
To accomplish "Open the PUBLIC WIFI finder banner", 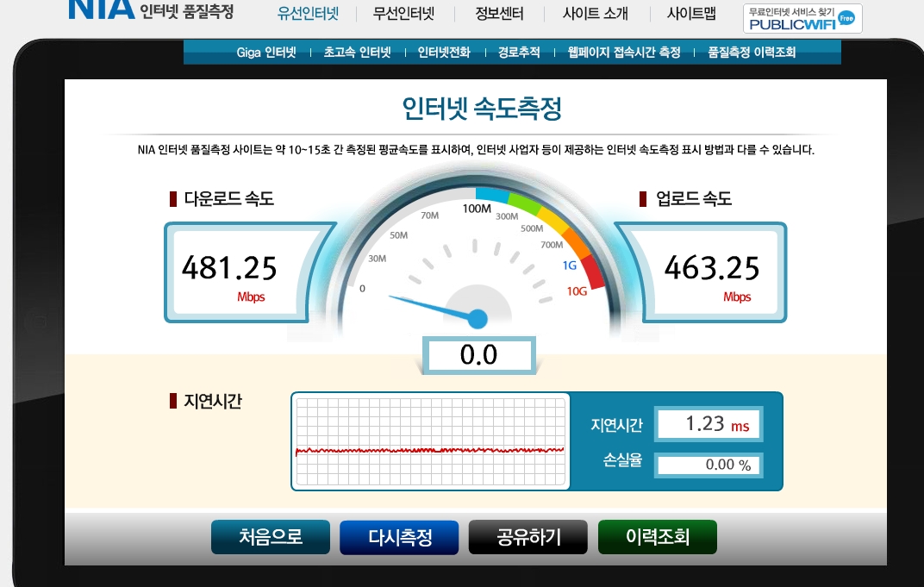I will (802, 18).
